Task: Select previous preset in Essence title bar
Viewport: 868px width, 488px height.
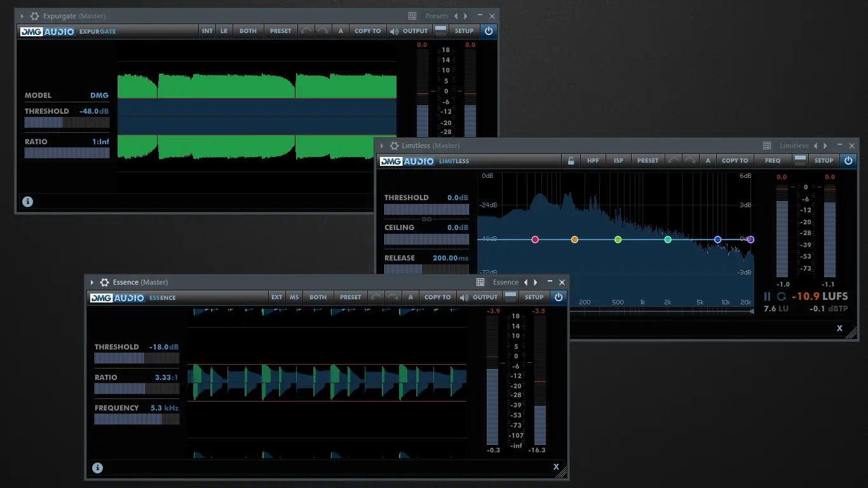Action: [526, 282]
